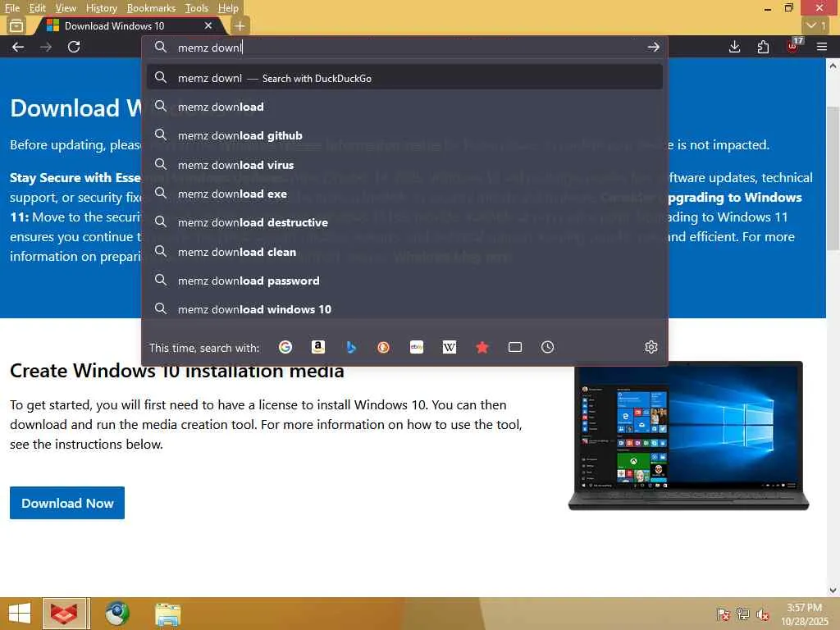Screen dimensions: 840x630
Task: Click the scrollbar up arrow
Action: 833,66
